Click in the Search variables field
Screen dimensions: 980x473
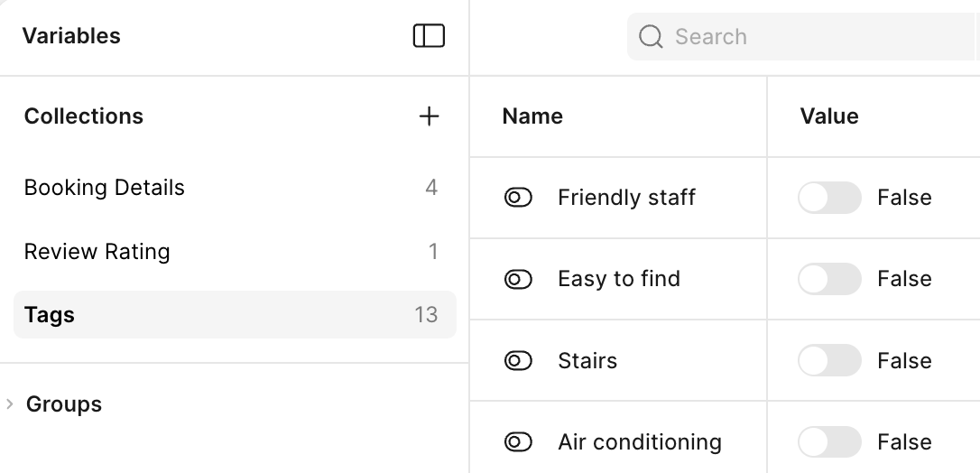point(803,36)
